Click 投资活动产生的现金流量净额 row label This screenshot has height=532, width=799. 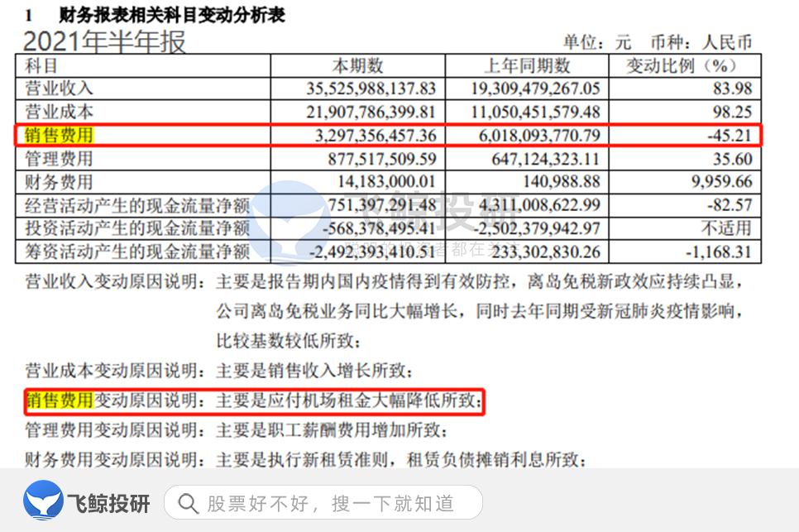(x=137, y=228)
